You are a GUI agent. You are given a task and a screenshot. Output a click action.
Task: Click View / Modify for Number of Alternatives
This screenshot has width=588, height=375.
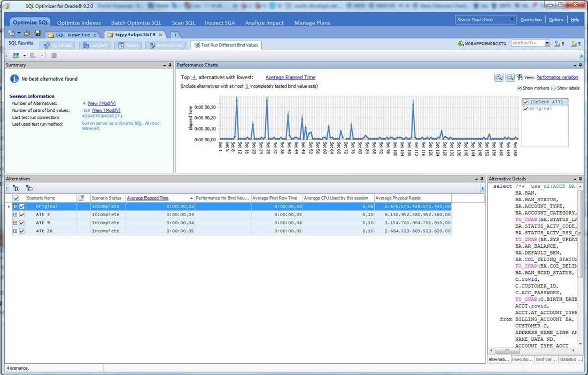tap(101, 103)
